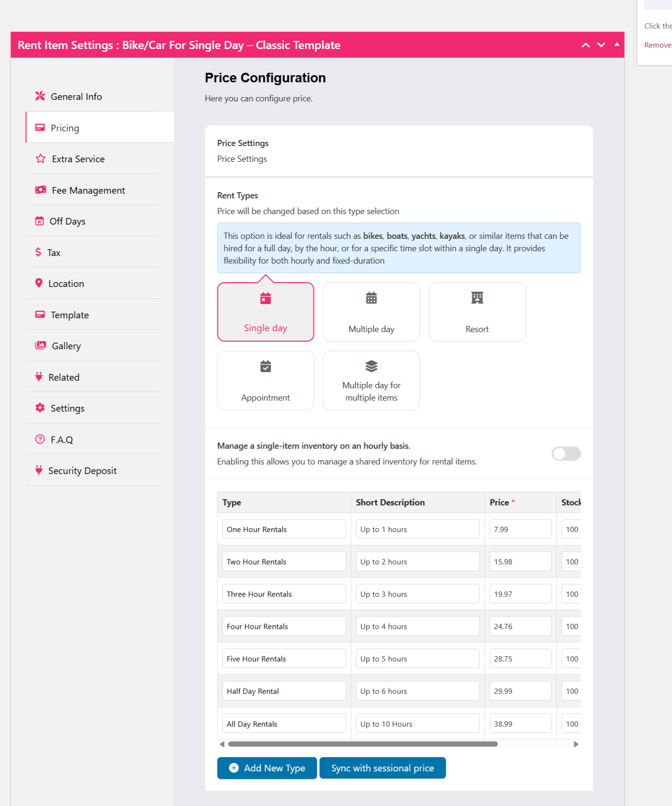Click the Gallery images icon in sidebar
Screen dimensions: 672x806
pyautogui.click(x=40, y=345)
